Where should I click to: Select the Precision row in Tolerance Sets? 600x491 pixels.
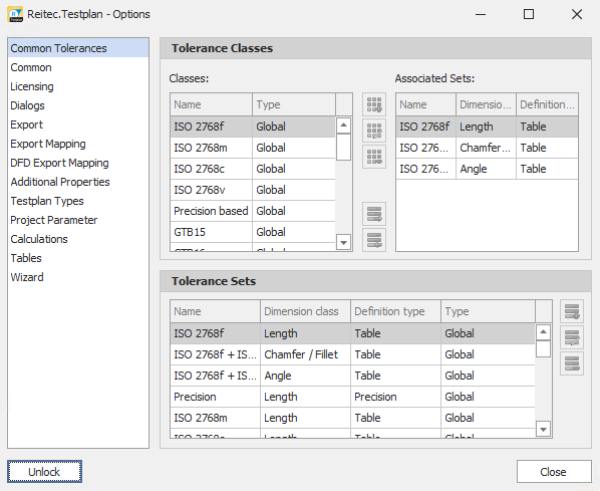(215, 397)
